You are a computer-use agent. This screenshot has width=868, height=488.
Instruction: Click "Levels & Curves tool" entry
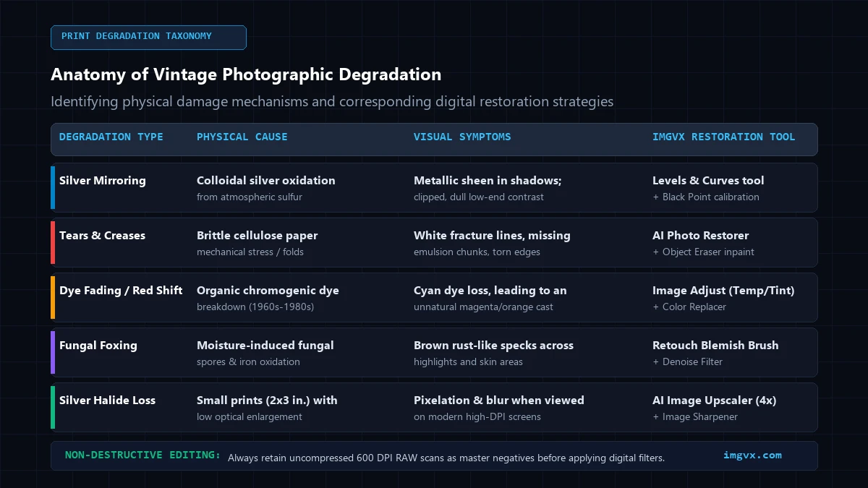[x=708, y=181]
